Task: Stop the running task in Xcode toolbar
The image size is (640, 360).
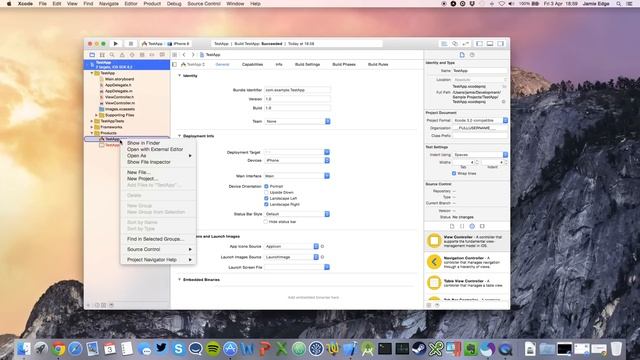Action: (x=131, y=44)
